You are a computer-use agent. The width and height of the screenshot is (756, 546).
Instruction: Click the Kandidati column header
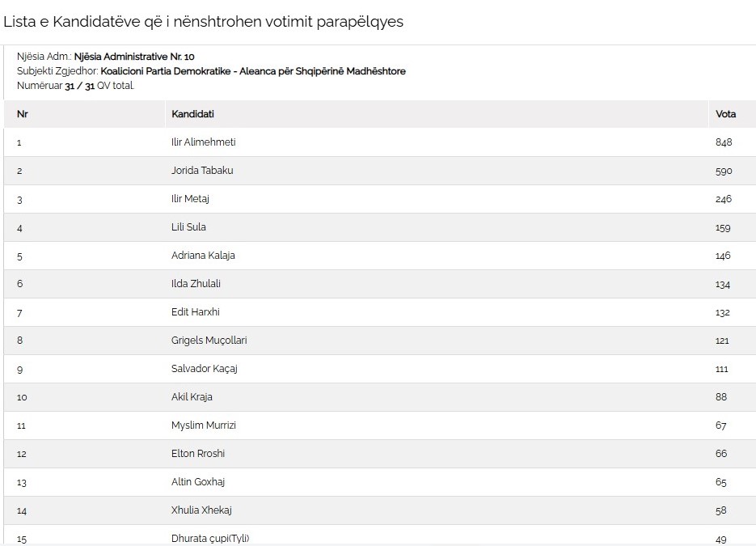tap(192, 114)
